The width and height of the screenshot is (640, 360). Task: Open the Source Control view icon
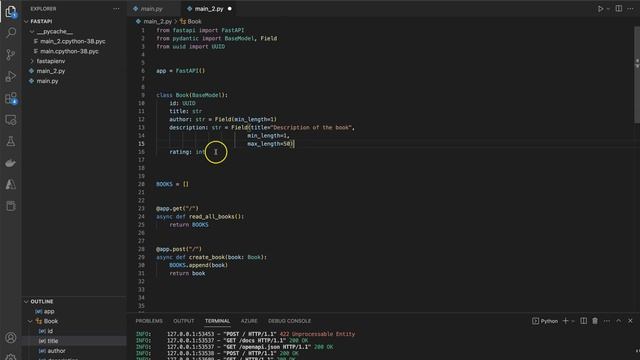(11, 54)
